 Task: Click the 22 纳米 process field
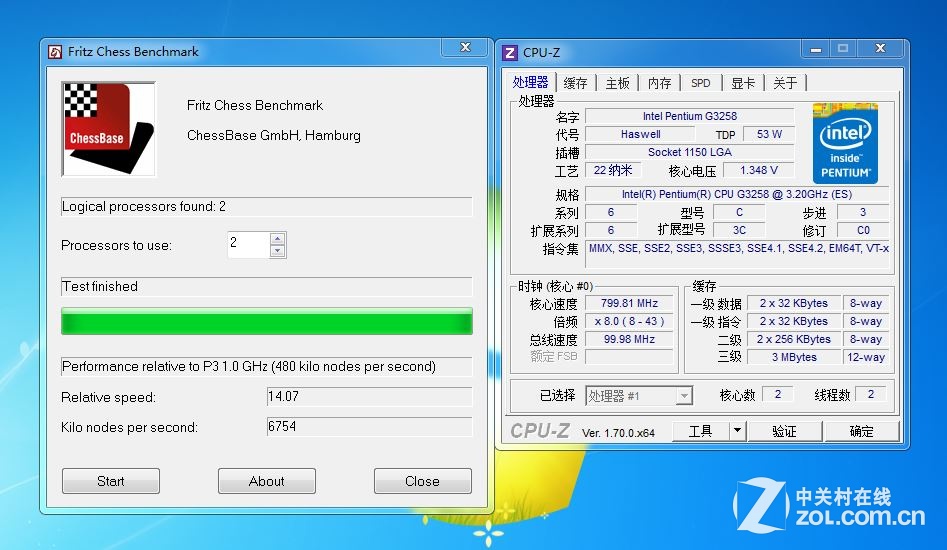(613, 170)
